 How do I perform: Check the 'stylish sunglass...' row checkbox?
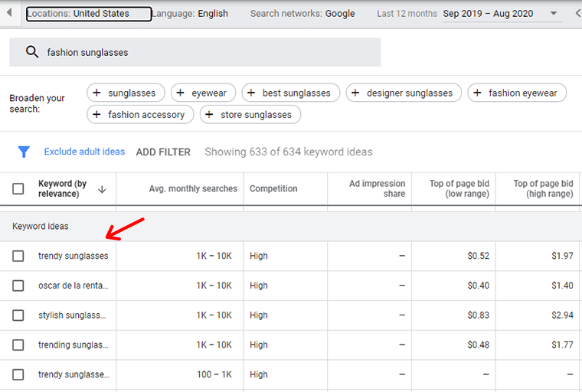coord(18,315)
